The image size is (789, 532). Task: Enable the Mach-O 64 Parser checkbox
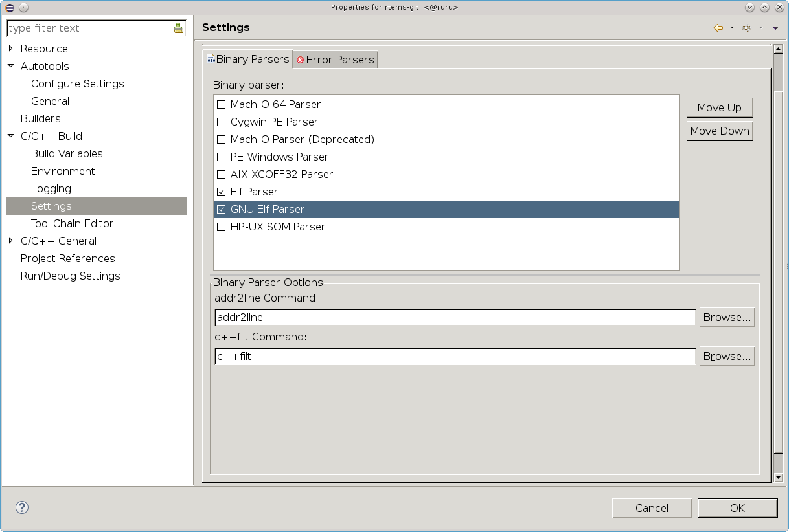coord(222,104)
